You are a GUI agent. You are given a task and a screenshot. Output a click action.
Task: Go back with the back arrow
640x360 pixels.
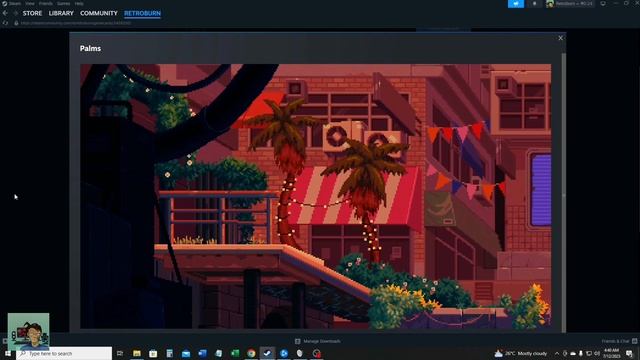[5, 13]
